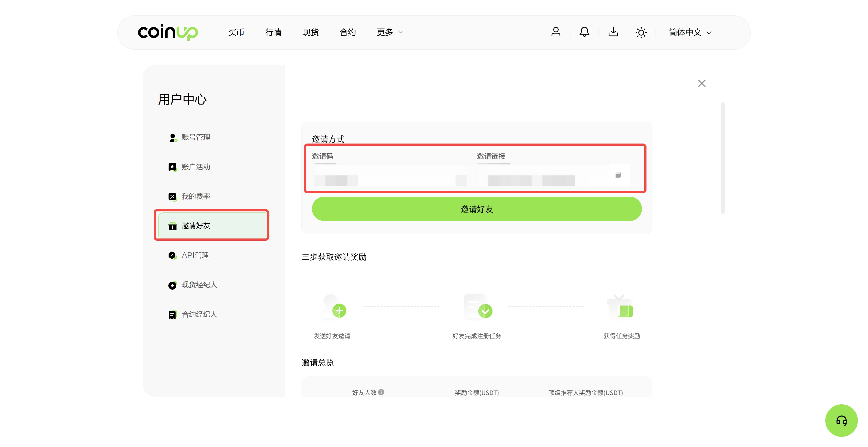
Task: Click the CoinUp logo
Action: click(x=168, y=32)
